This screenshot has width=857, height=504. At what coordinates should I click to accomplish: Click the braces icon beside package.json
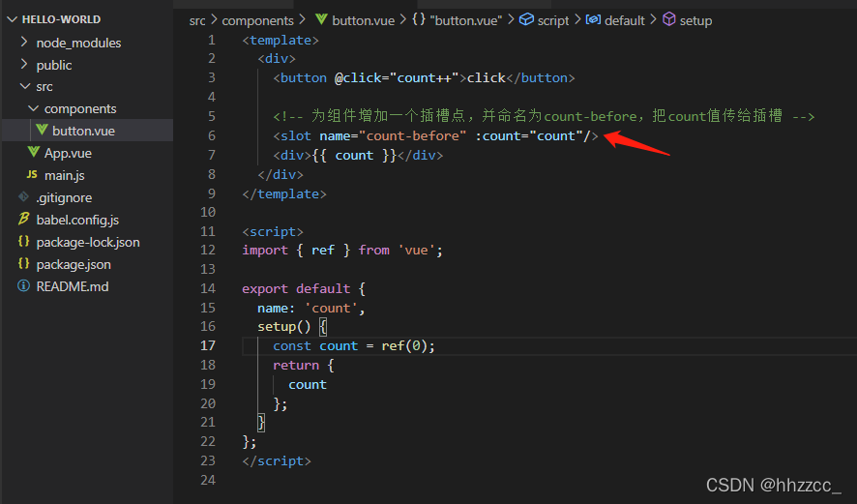tap(23, 263)
